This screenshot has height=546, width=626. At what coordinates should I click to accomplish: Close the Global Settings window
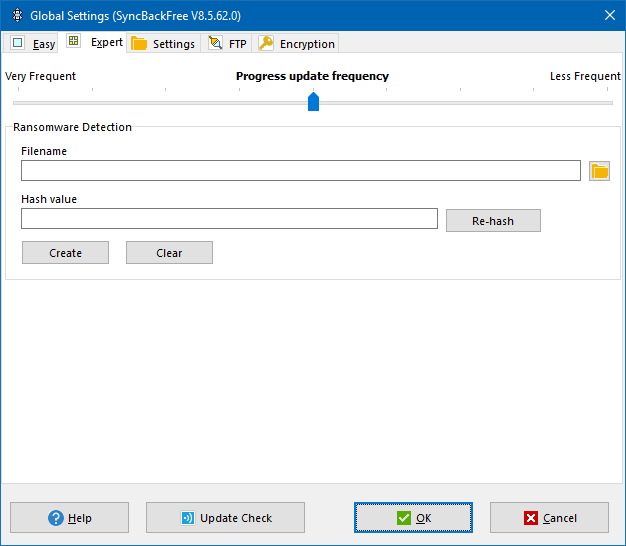point(609,15)
